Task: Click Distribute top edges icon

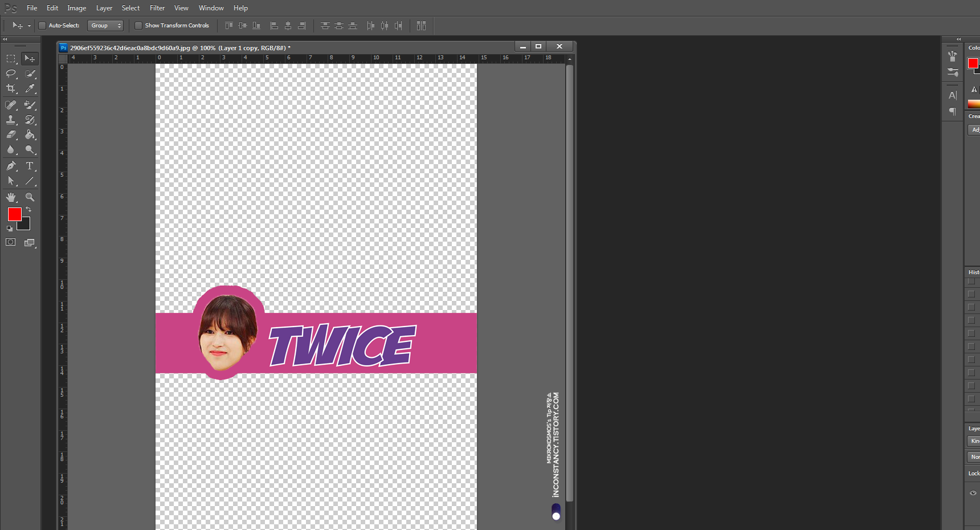Action: point(325,26)
